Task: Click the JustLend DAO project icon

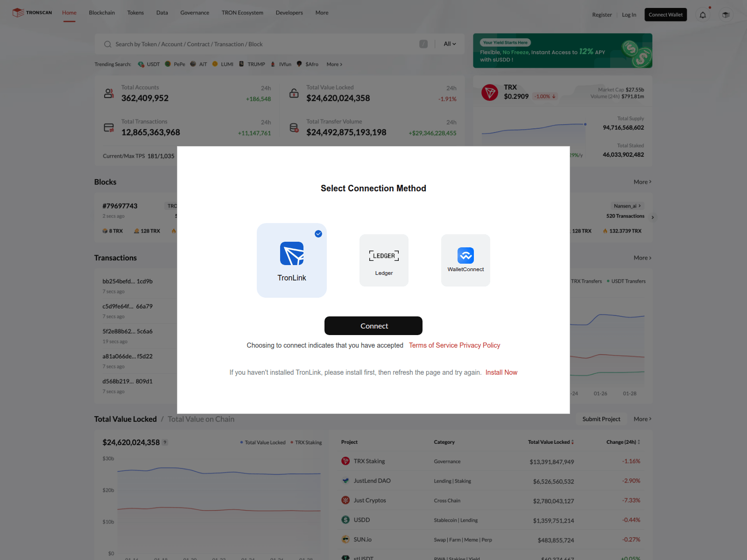Action: (x=346, y=480)
